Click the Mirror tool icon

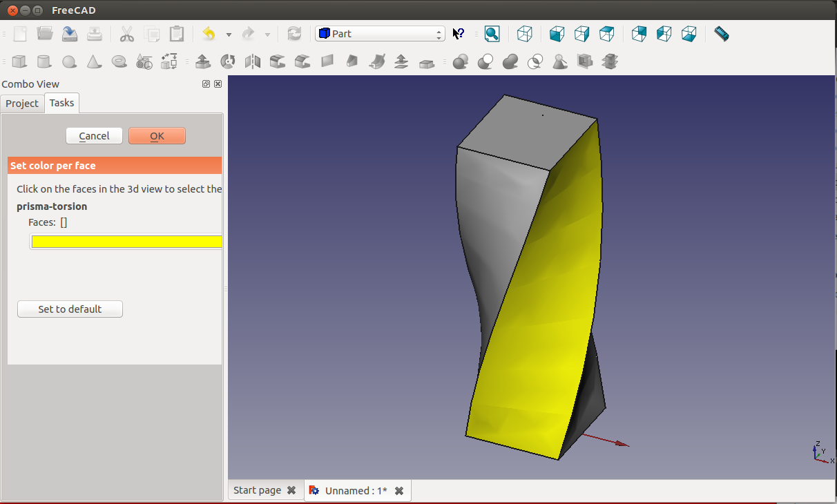(253, 62)
